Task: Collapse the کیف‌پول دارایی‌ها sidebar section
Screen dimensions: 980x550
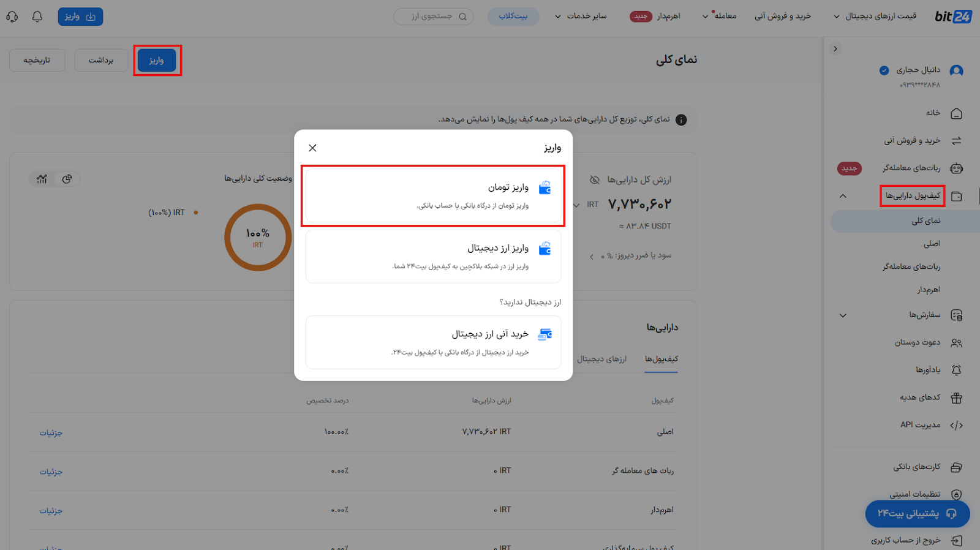Action: pos(843,196)
